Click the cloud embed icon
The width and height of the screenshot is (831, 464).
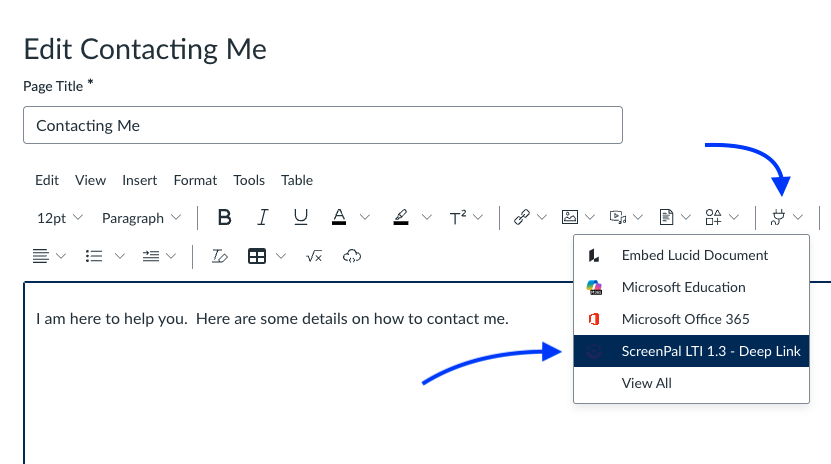[352, 256]
